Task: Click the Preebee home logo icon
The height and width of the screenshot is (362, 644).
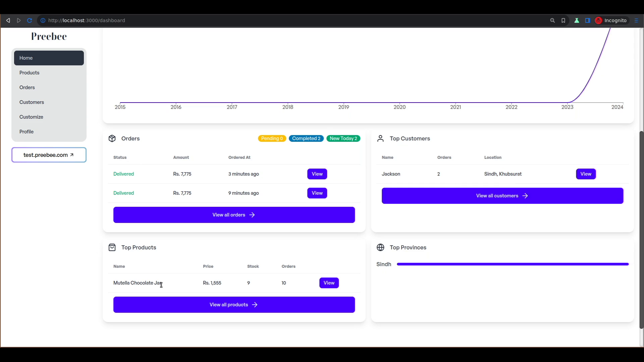Action: point(49,36)
